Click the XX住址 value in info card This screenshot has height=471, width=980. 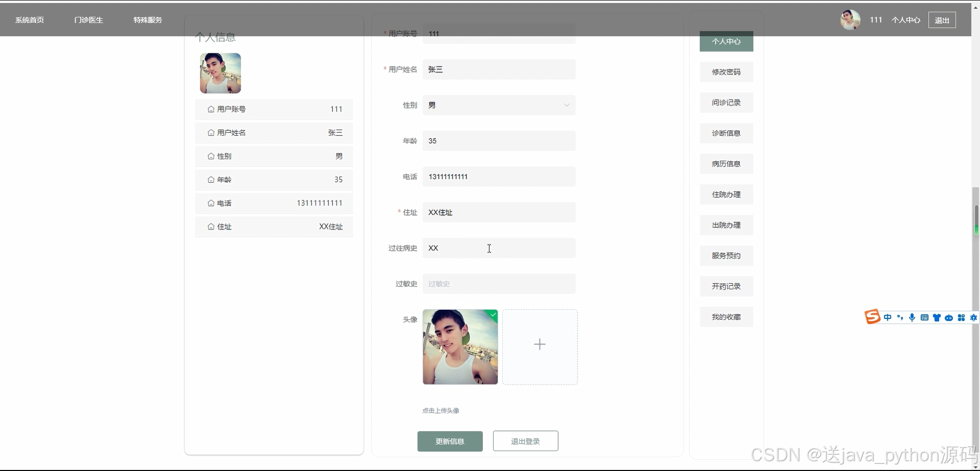pyautogui.click(x=331, y=227)
